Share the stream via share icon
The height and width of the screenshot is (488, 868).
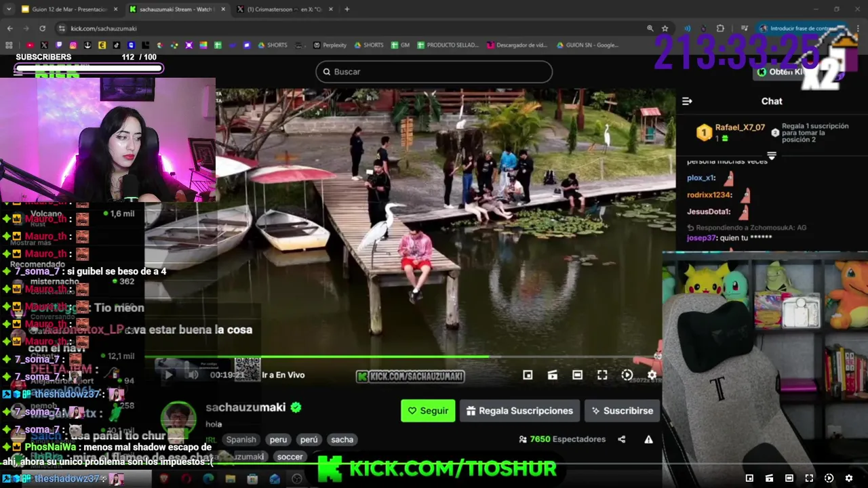point(621,439)
